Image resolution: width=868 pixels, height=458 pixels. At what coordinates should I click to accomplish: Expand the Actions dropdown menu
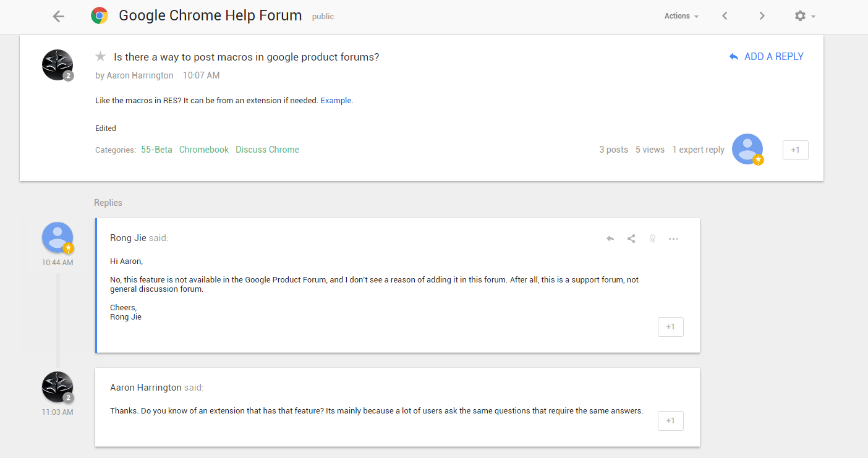click(x=681, y=16)
